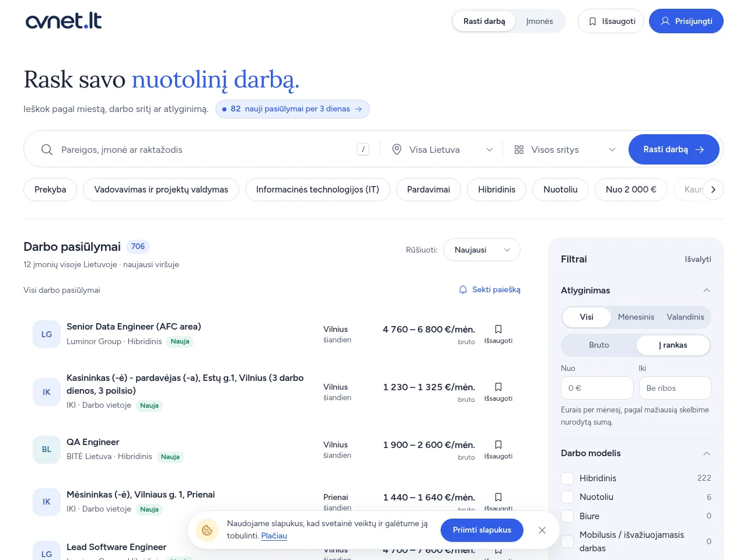The height and width of the screenshot is (560, 747).
Task: Close the cookie notice banner
Action: 542,530
